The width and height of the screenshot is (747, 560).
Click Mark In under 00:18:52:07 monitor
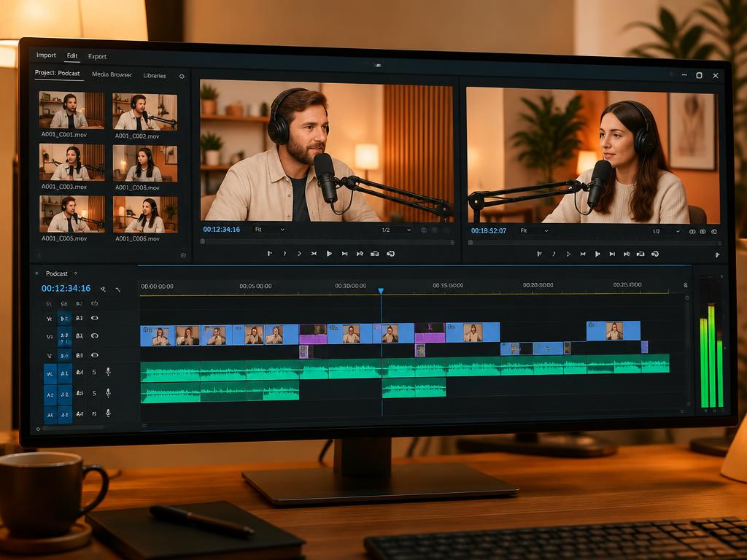[539, 254]
